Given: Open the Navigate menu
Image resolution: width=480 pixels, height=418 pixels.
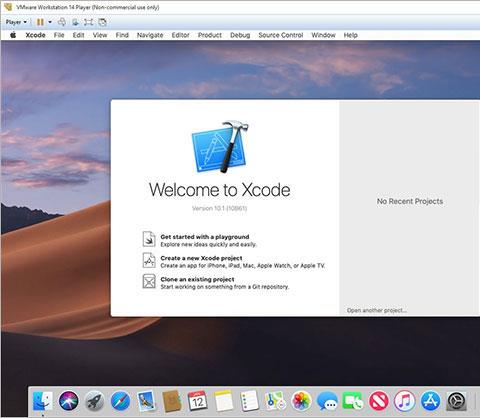Looking at the screenshot, I should [x=150, y=35].
